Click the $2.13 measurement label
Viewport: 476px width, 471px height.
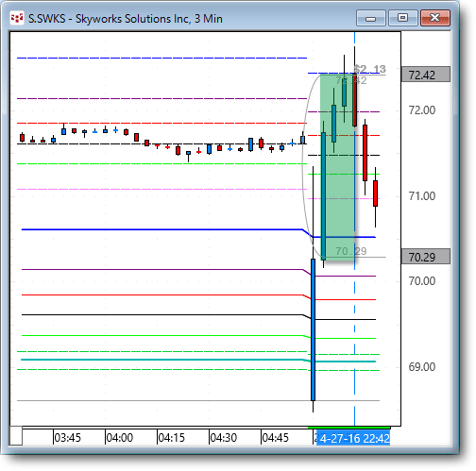tap(370, 69)
